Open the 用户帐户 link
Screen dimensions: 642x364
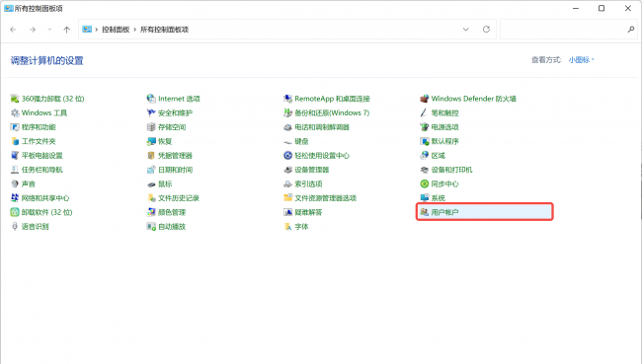click(x=444, y=212)
